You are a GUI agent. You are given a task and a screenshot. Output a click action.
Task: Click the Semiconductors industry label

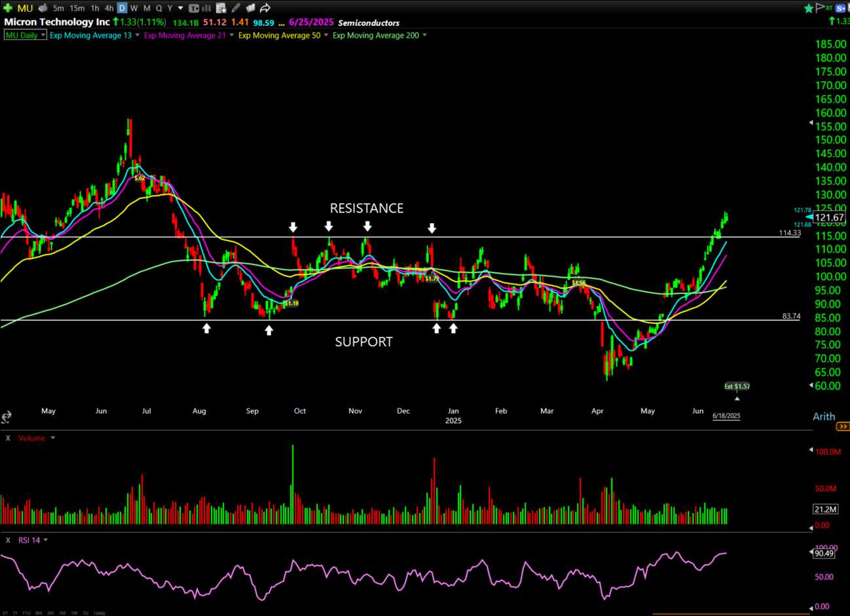[x=369, y=22]
